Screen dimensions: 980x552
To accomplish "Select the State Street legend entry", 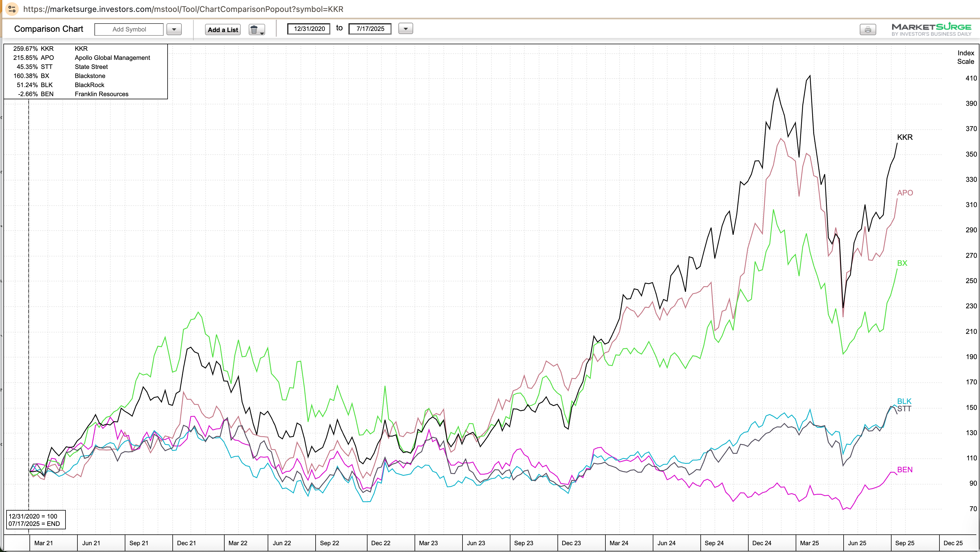I will (91, 67).
